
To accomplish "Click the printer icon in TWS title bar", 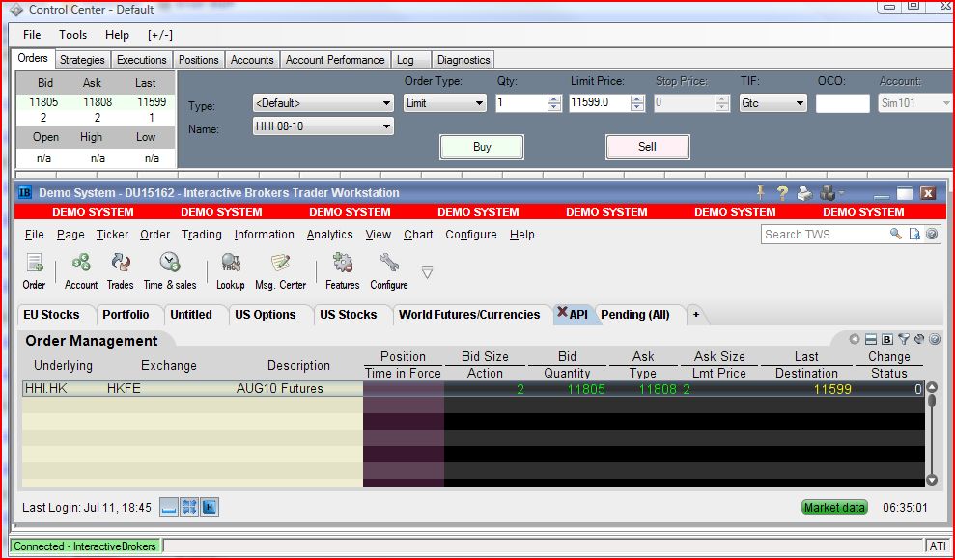I will 805,193.
